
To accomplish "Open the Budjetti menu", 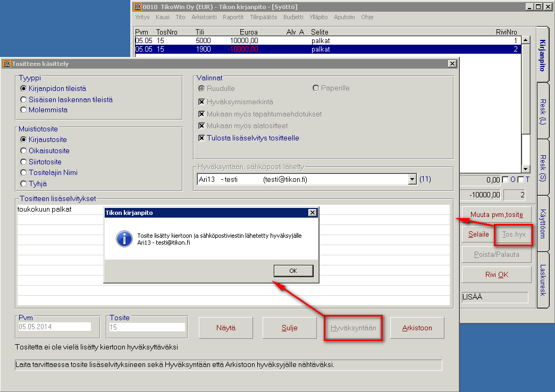I will tap(293, 17).
